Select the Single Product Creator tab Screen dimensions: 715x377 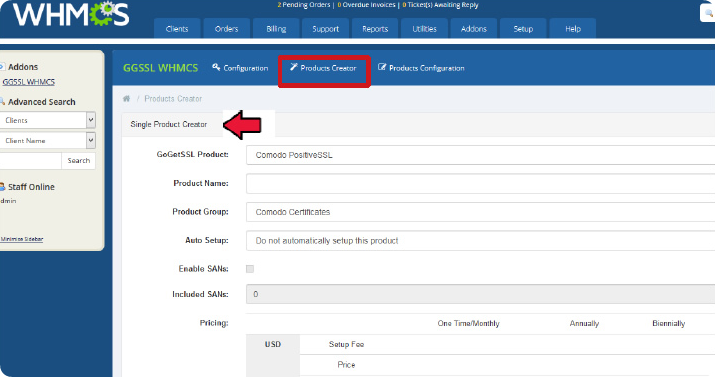point(169,124)
